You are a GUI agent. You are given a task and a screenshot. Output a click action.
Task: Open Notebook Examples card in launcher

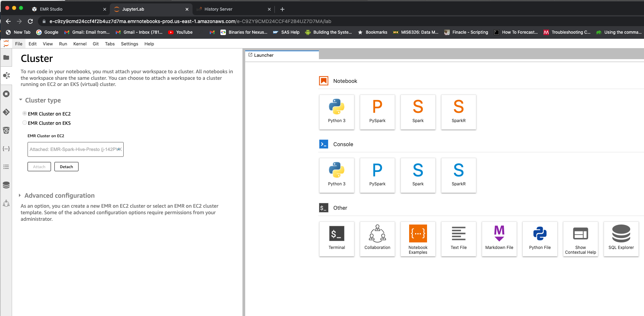tap(418, 239)
